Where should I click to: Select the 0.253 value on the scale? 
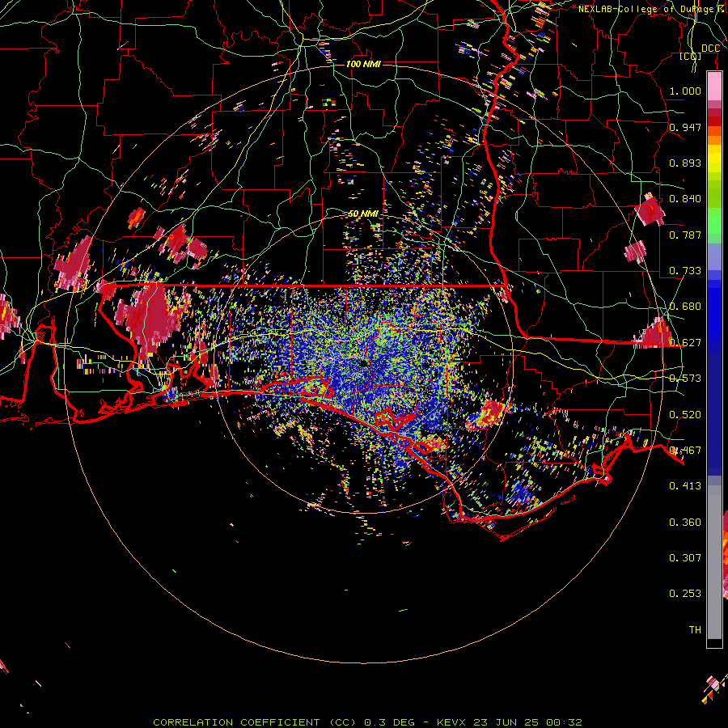[x=685, y=594]
